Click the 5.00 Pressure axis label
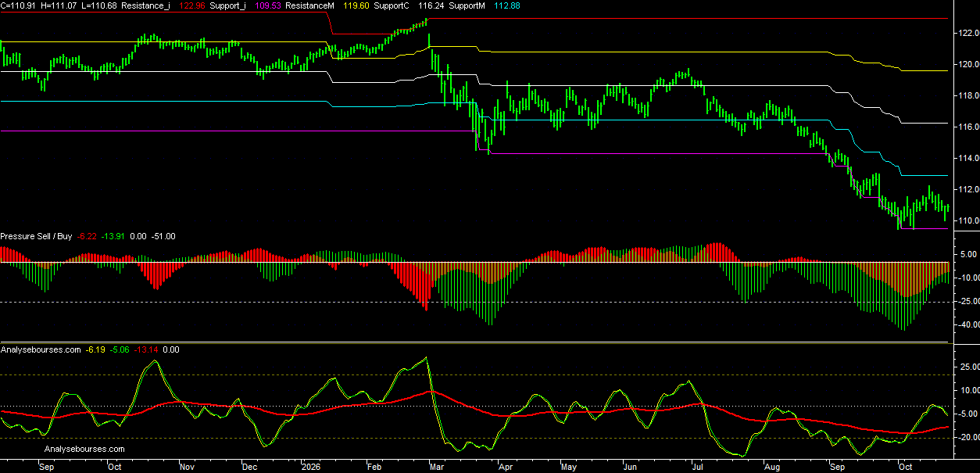 967,254
